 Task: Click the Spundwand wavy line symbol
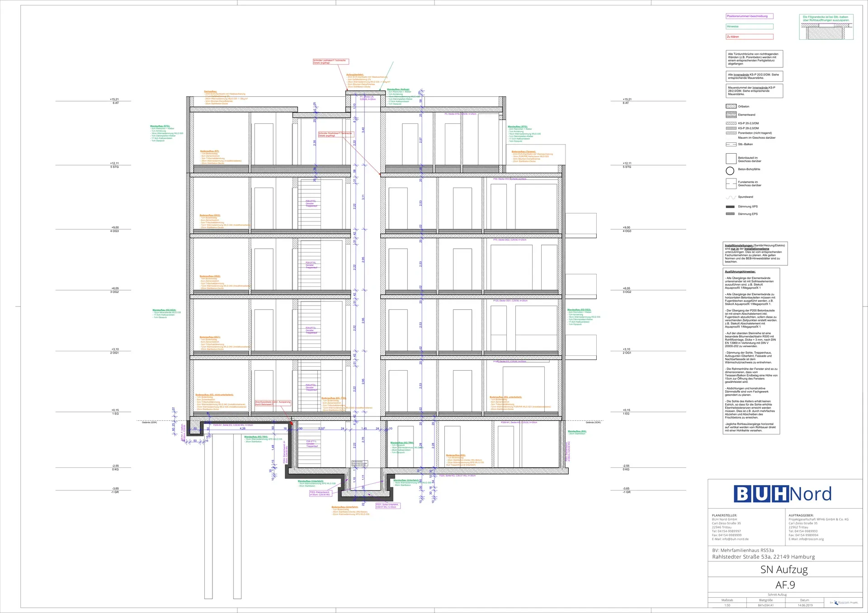pos(731,197)
